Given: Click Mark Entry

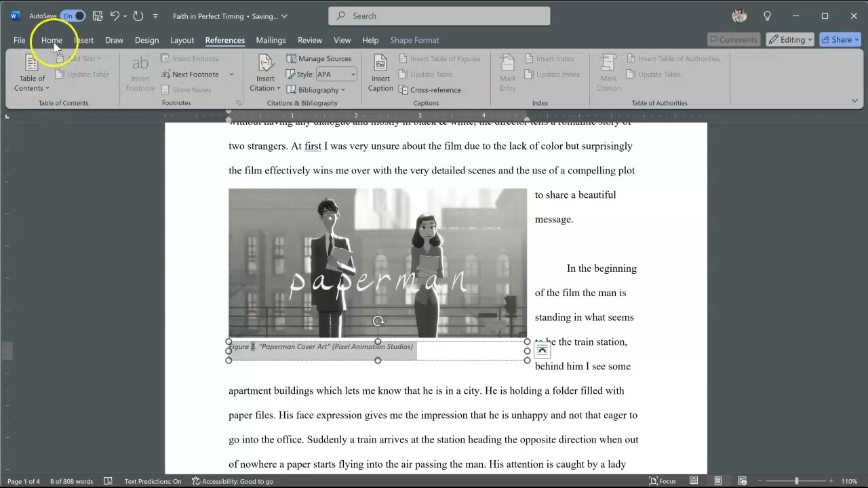Looking at the screenshot, I should [508, 73].
